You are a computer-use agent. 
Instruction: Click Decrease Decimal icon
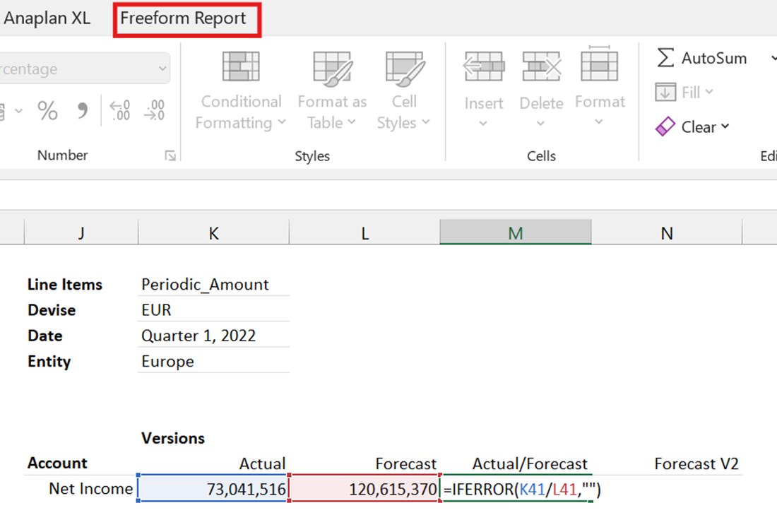[x=155, y=110]
